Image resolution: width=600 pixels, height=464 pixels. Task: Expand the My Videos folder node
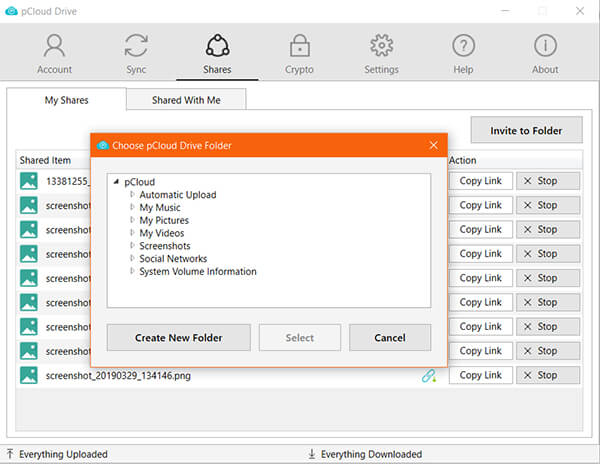(x=132, y=233)
